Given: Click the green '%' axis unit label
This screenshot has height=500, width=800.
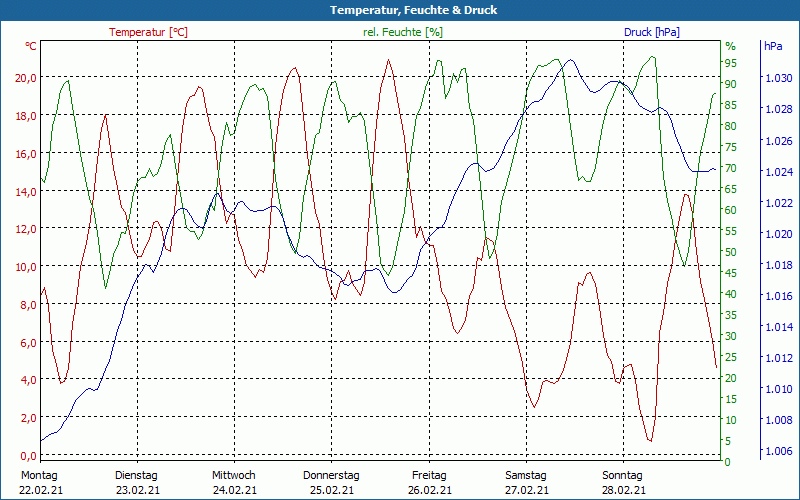Looking at the screenshot, I should pos(731,46).
